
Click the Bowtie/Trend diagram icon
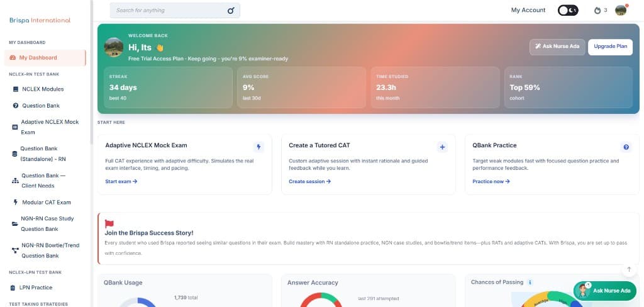15,250
